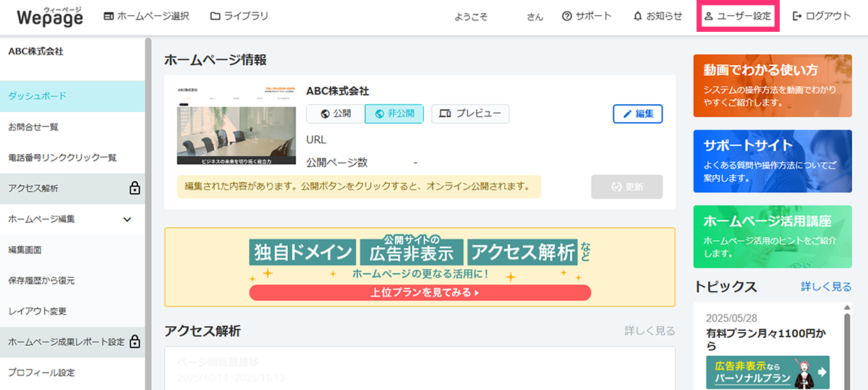Open ライブラリ from top navigation
This screenshot has width=868, height=390.
pyautogui.click(x=239, y=16)
